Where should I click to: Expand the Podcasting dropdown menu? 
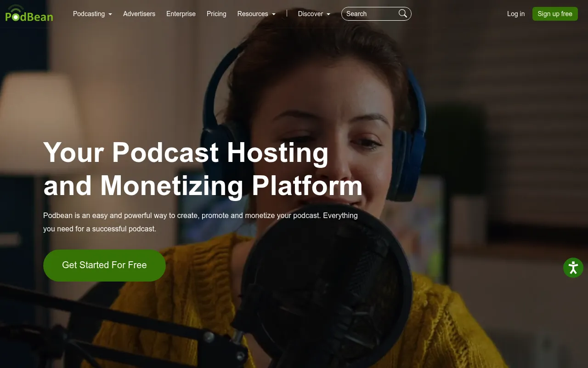92,14
